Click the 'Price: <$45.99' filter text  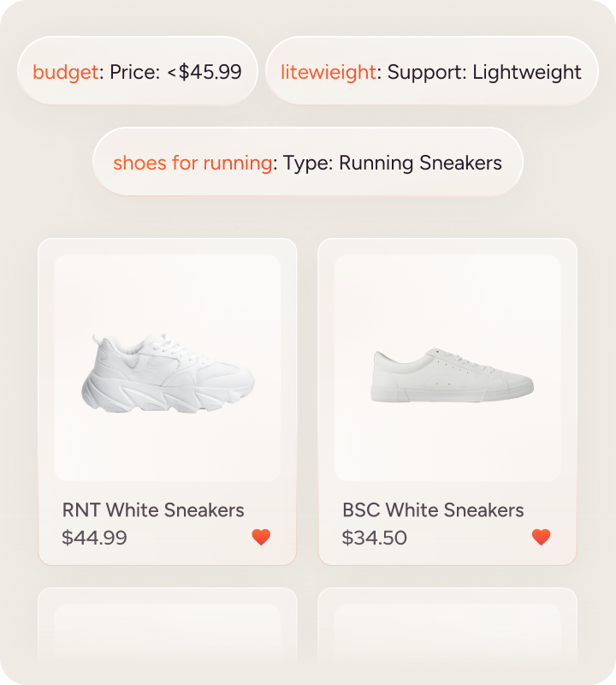[x=175, y=72]
